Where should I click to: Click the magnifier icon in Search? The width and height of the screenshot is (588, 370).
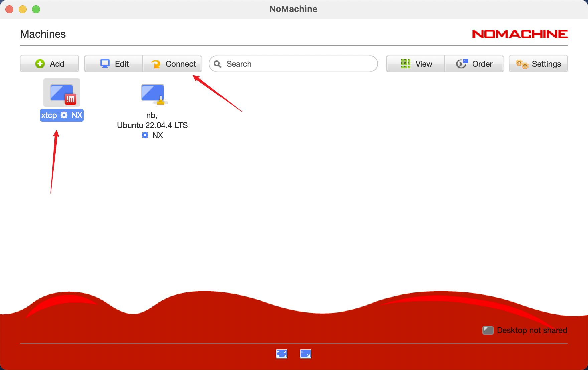pos(217,64)
